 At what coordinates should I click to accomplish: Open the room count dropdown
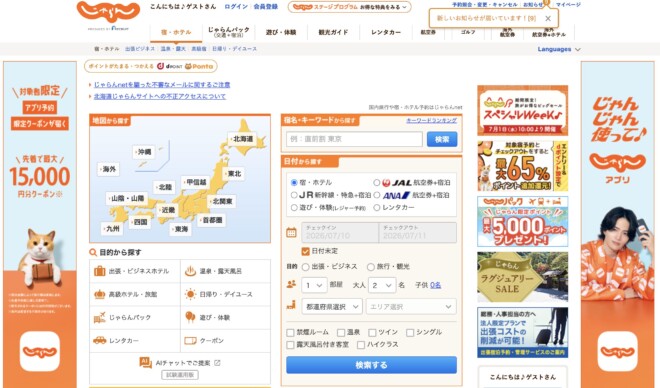pos(314,285)
